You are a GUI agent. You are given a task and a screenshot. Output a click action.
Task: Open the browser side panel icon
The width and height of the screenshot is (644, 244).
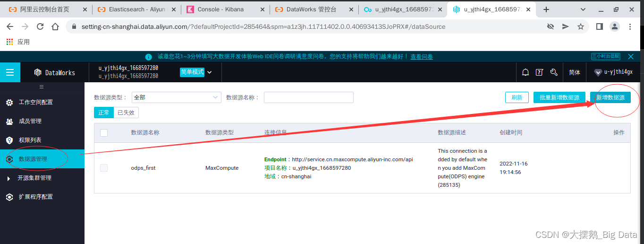[x=599, y=26]
